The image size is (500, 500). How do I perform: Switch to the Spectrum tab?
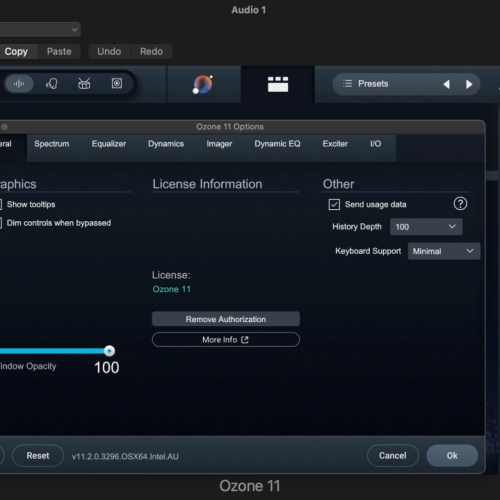pos(52,144)
